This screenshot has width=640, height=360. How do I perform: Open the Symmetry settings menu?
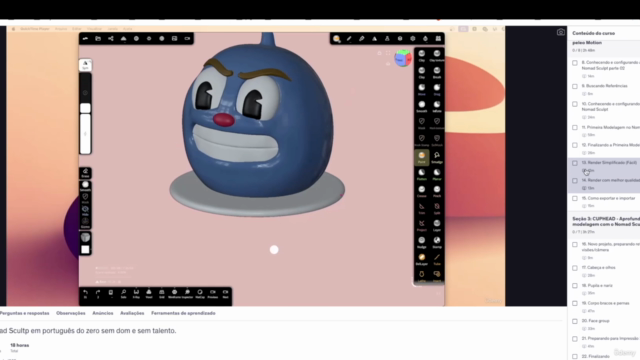pos(374,38)
